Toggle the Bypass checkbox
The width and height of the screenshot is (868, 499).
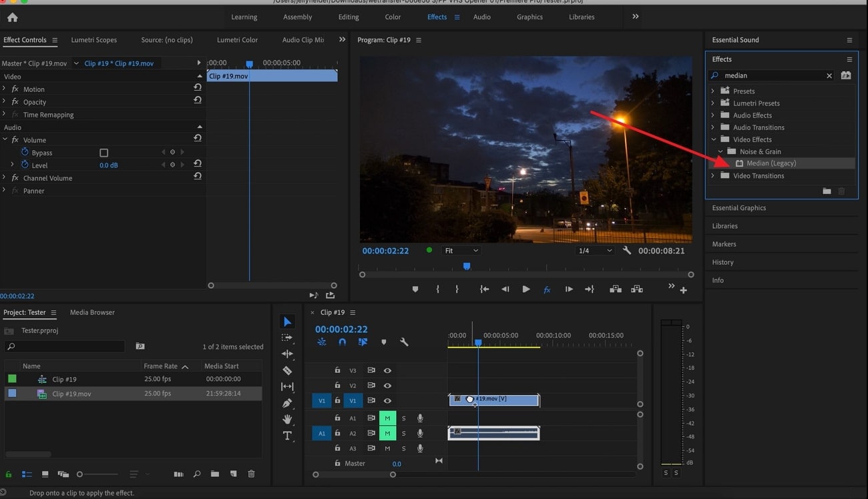pos(103,153)
